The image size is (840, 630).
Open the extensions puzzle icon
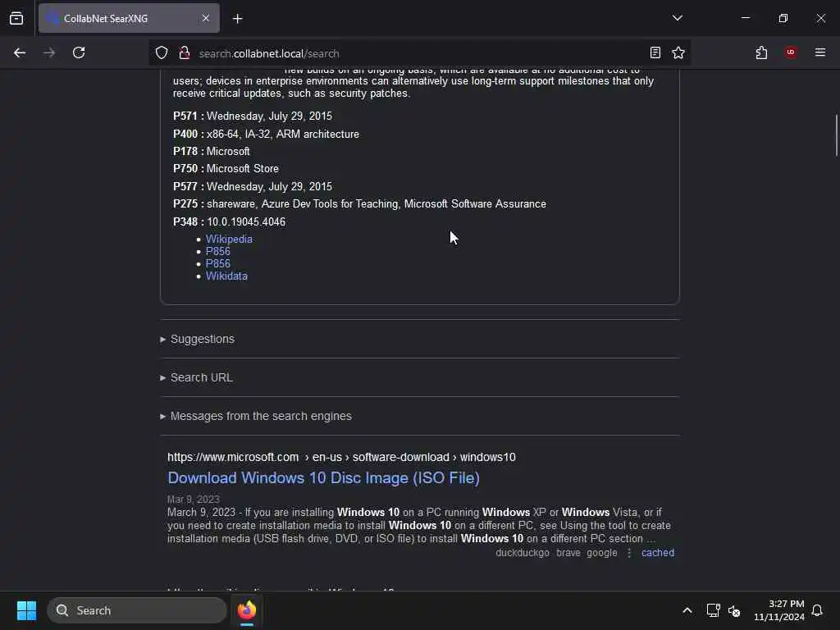(761, 52)
